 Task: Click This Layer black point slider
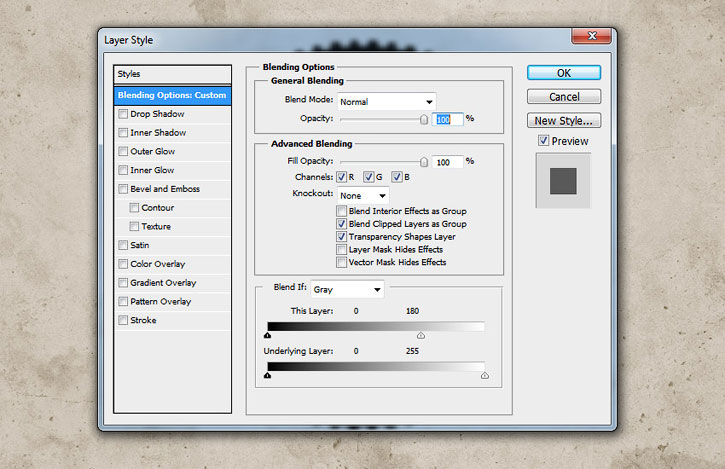coord(267,335)
